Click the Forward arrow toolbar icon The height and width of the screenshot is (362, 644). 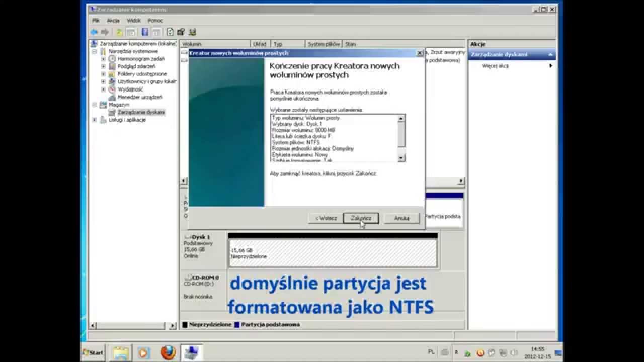pyautogui.click(x=105, y=32)
